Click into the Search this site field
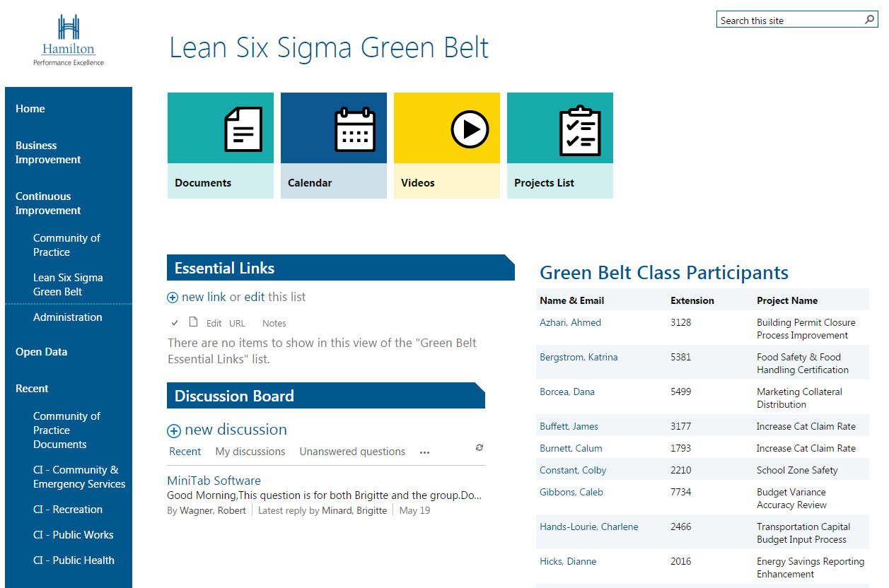 click(789, 20)
